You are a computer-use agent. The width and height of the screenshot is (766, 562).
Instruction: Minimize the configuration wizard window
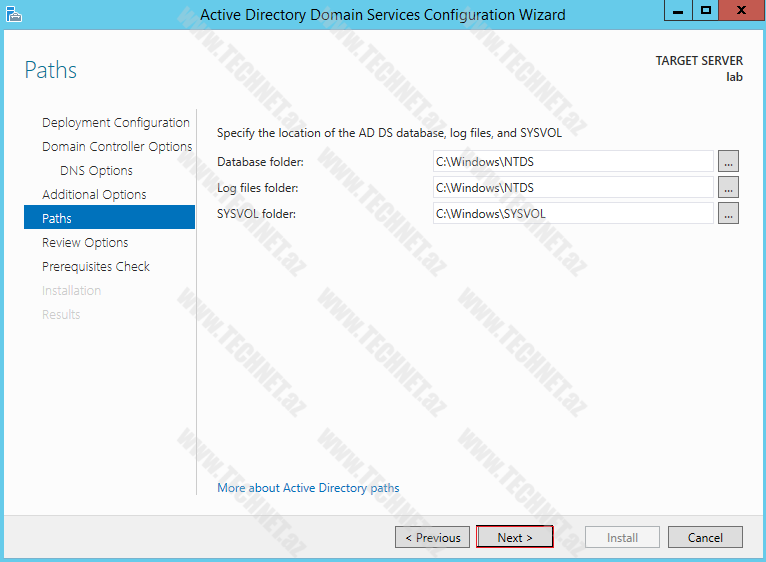(678, 11)
